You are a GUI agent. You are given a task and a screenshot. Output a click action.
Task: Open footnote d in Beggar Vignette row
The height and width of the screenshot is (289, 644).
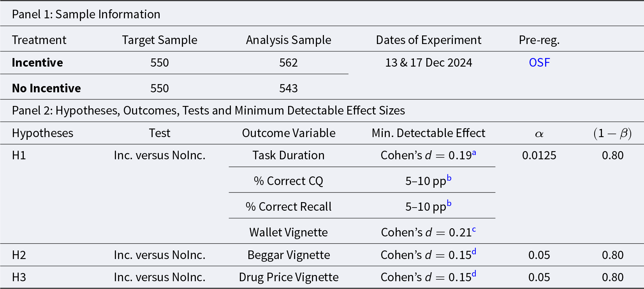point(474,252)
